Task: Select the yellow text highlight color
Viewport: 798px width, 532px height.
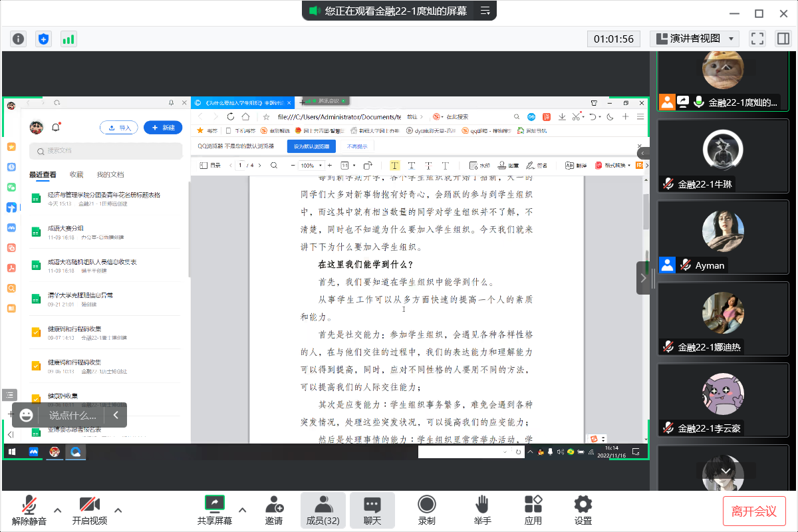Action: pyautogui.click(x=394, y=165)
